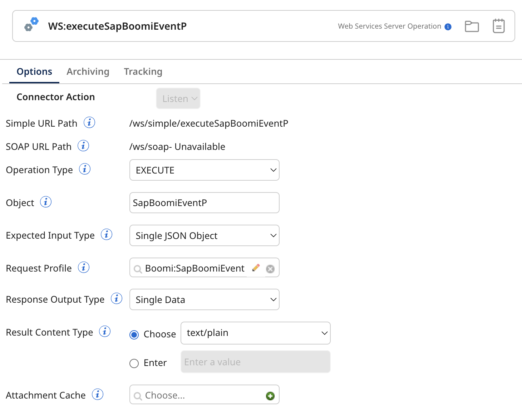This screenshot has width=522, height=420.
Task: Open the Operation Type dropdown
Action: [x=204, y=170]
